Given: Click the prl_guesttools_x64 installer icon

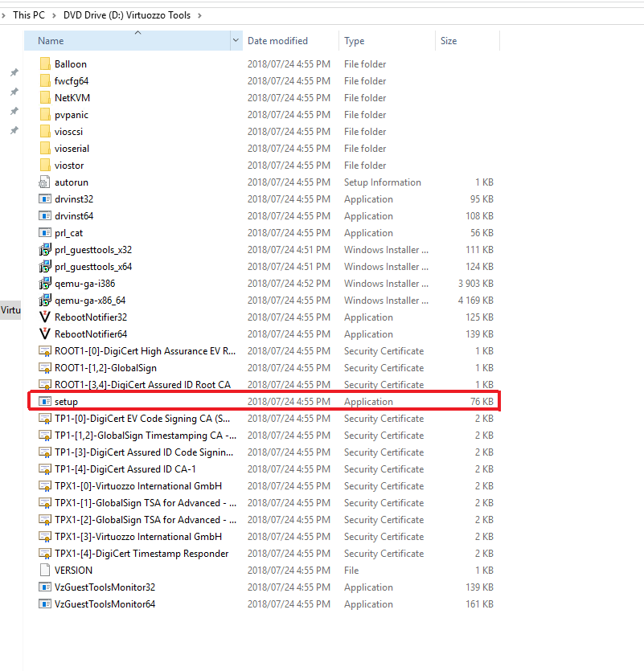Looking at the screenshot, I should 45,267.
